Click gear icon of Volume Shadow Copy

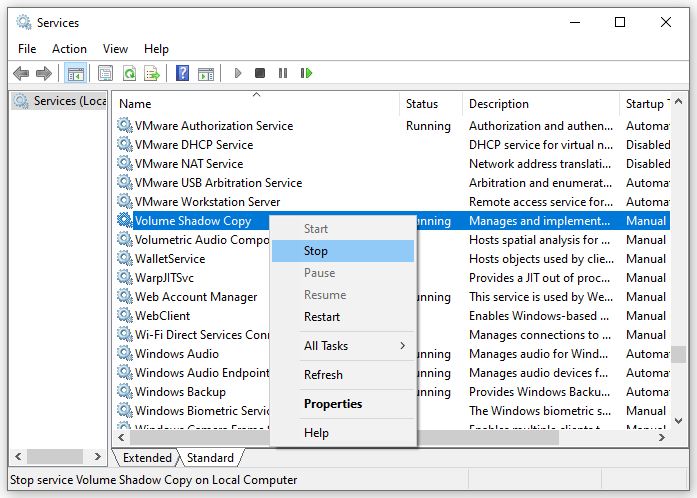point(125,221)
